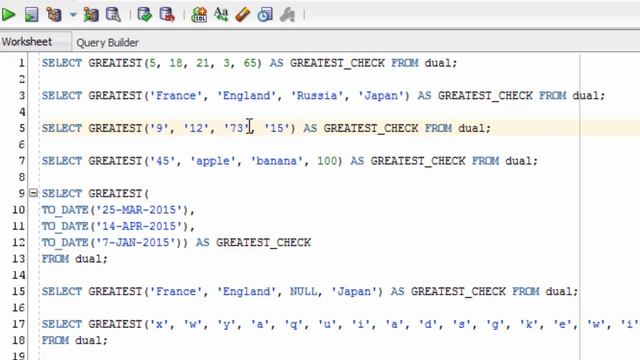Click line number 16 in the gutter
The width and height of the screenshot is (640, 360).
point(18,308)
